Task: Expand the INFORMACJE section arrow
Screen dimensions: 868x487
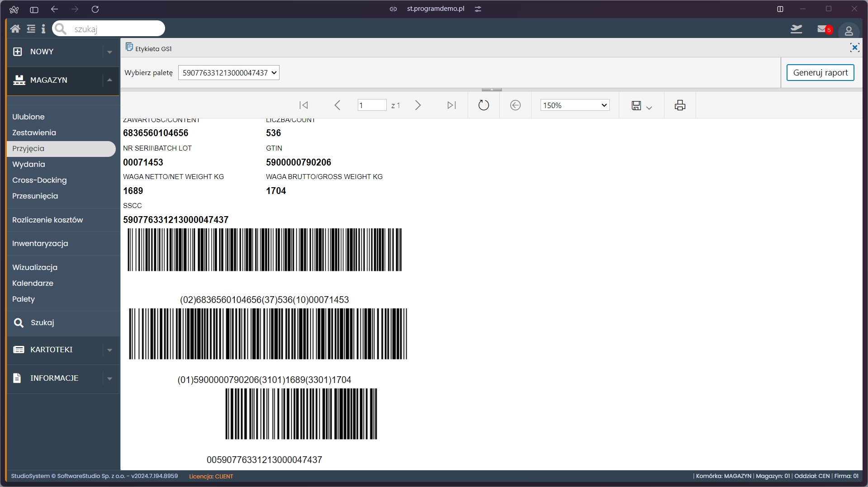Action: (109, 378)
